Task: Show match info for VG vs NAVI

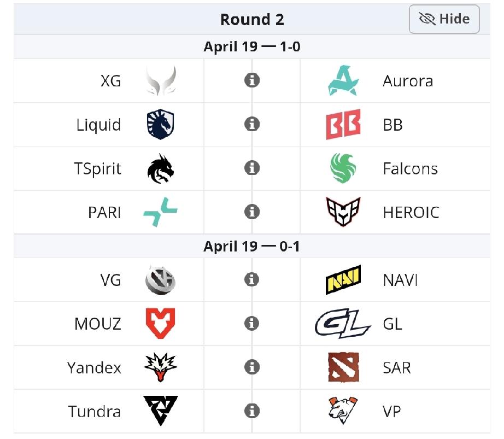Action: (x=251, y=279)
